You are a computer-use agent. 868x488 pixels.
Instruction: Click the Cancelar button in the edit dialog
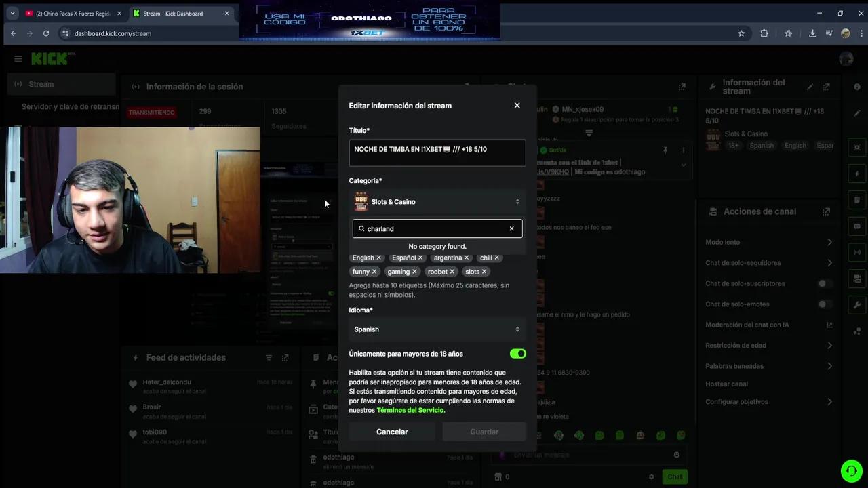tap(392, 432)
